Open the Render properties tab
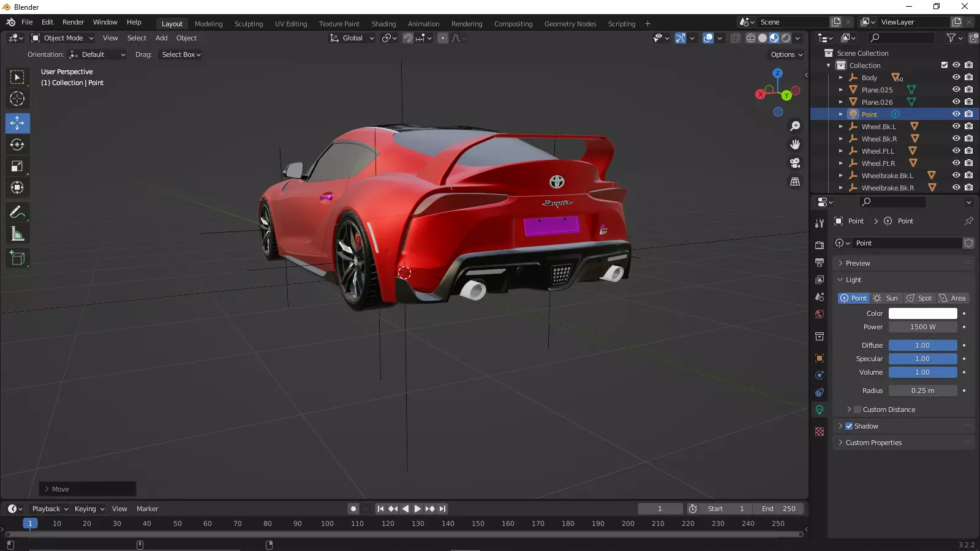 pyautogui.click(x=820, y=245)
